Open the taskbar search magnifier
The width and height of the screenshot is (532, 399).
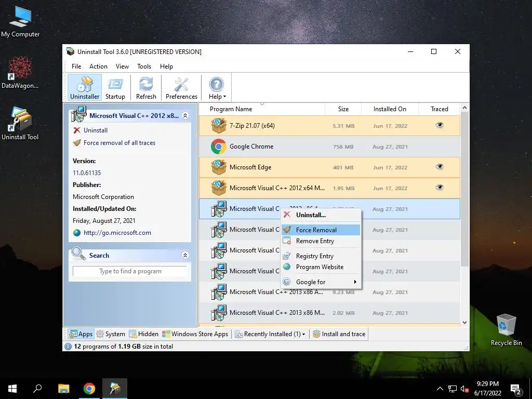(37, 389)
